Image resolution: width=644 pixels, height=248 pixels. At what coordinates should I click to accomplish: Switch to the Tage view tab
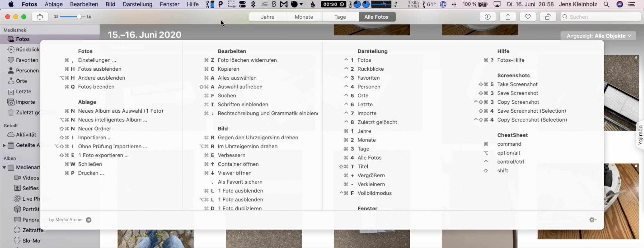tap(340, 17)
